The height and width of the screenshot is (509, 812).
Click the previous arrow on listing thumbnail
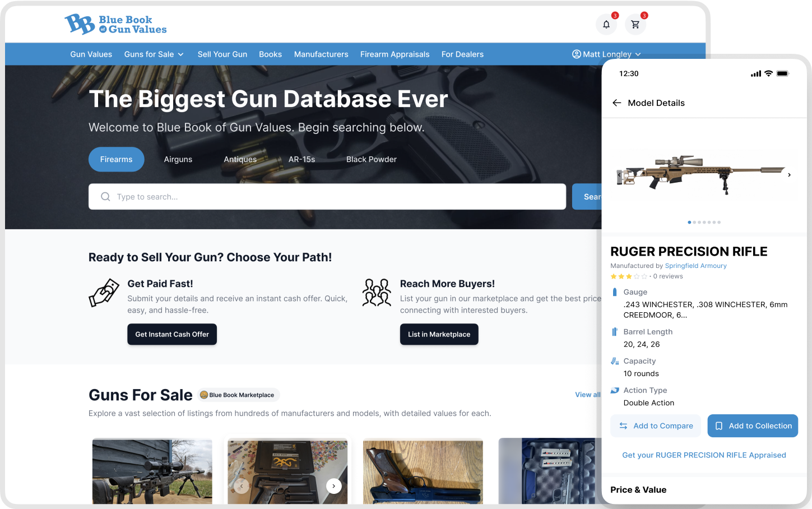click(x=242, y=486)
